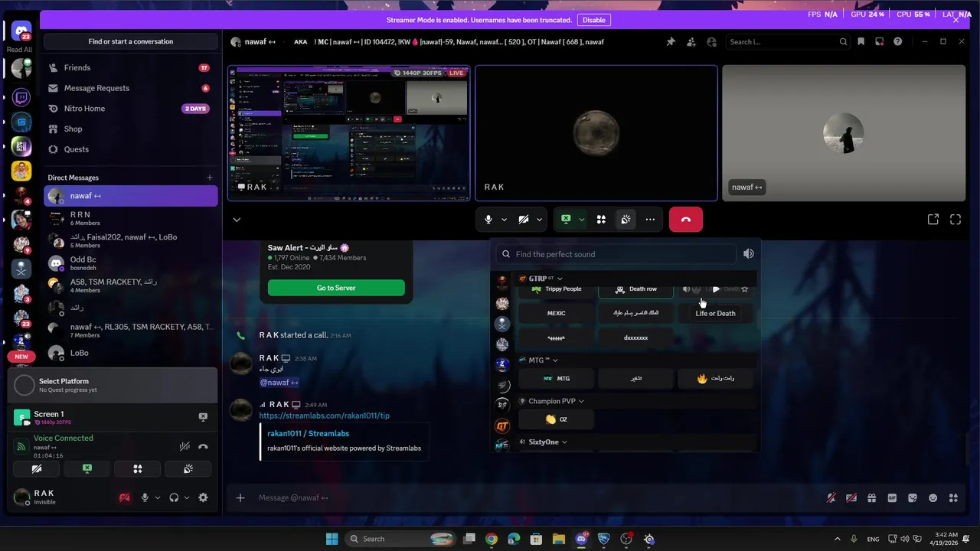980x551 pixels.
Task: Open the Activities icon in call controls
Action: click(601, 220)
